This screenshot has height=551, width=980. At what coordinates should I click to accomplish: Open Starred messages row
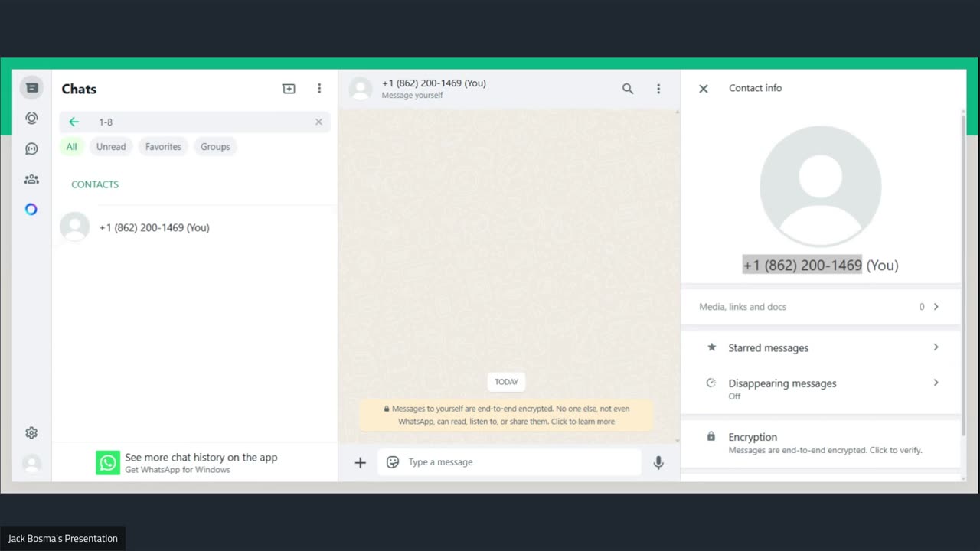pyautogui.click(x=820, y=347)
